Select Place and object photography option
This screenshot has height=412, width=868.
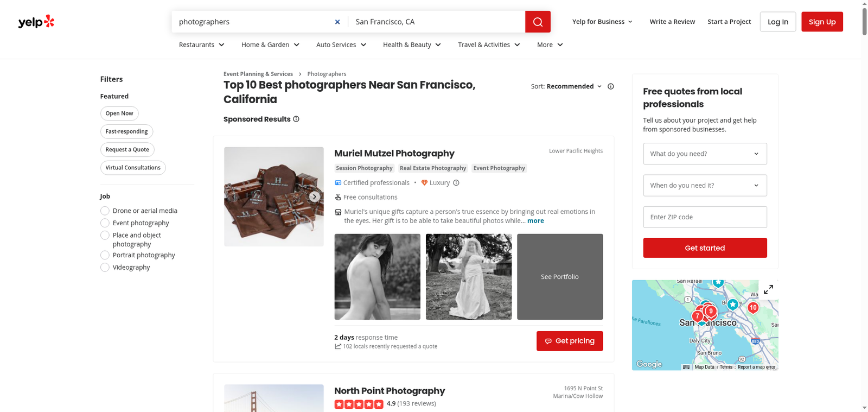[105, 235]
